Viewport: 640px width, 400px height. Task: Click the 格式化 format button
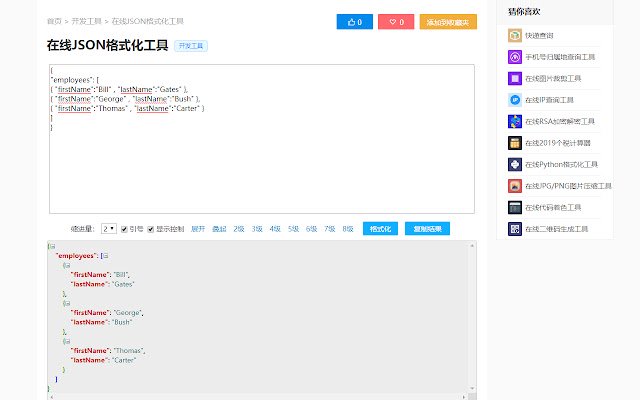380,229
